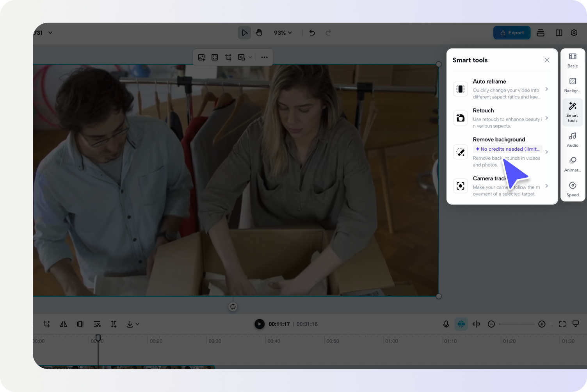Expand the download options chevron in timeline toolbar
The height and width of the screenshot is (392, 587).
pos(137,324)
